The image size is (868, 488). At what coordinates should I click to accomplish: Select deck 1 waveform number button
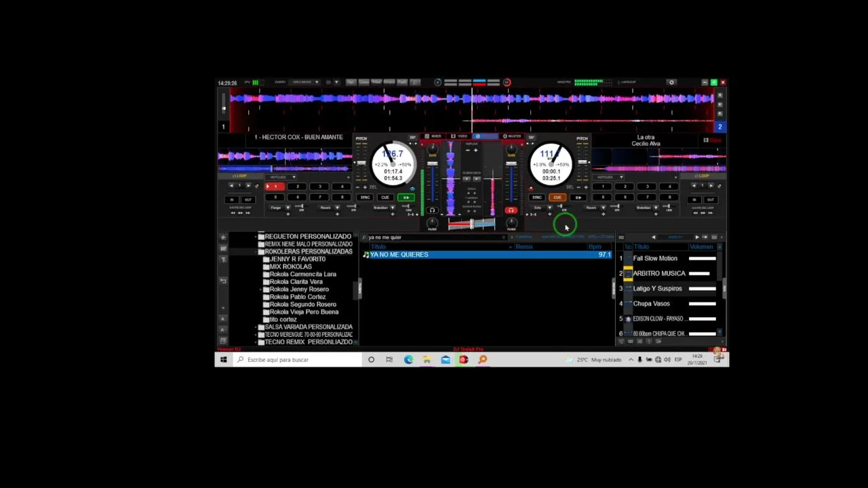[x=223, y=127]
